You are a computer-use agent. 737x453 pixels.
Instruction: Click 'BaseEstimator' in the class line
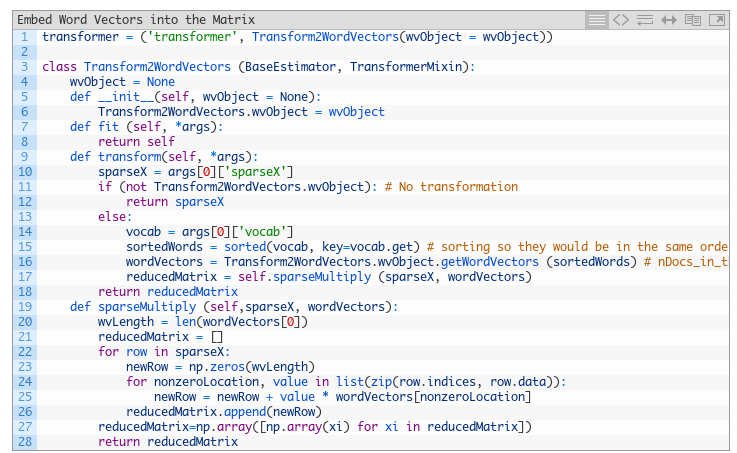tap(290, 67)
